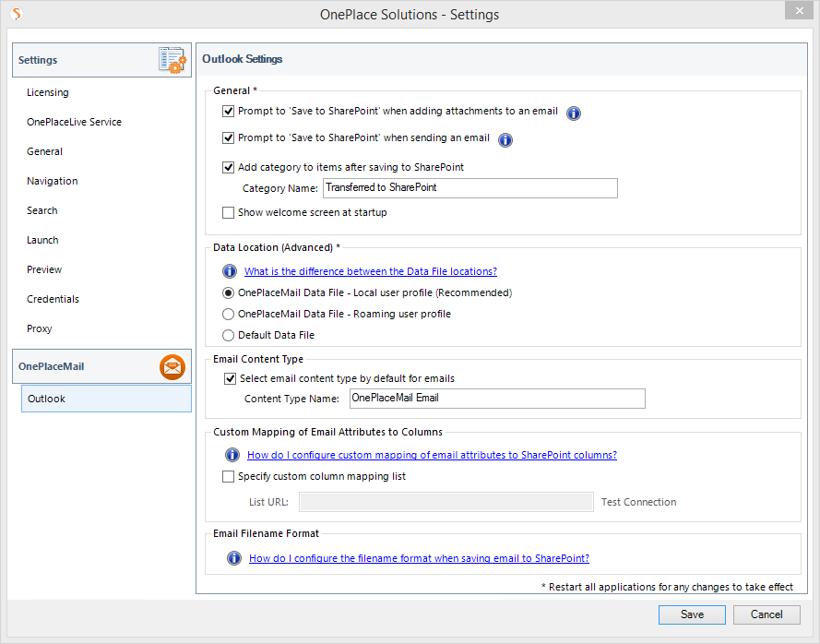
Task: Click the OnePlaceMail envelope icon
Action: (172, 367)
